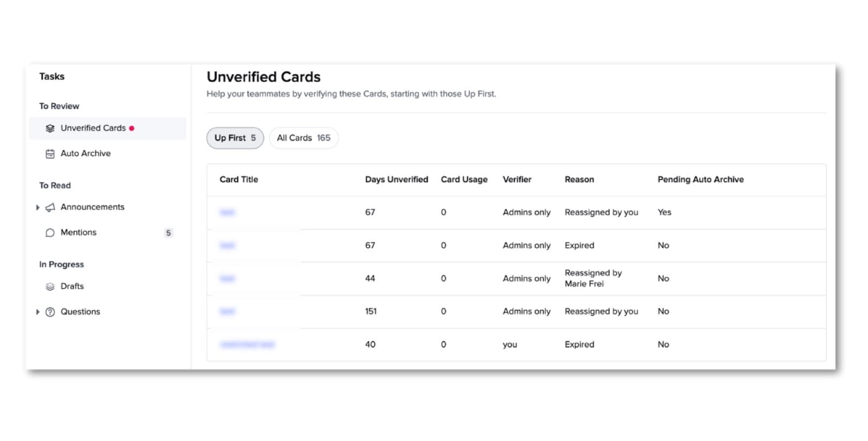The width and height of the screenshot is (868, 441).
Task: Click the "40" days unverified value
Action: pyautogui.click(x=371, y=344)
